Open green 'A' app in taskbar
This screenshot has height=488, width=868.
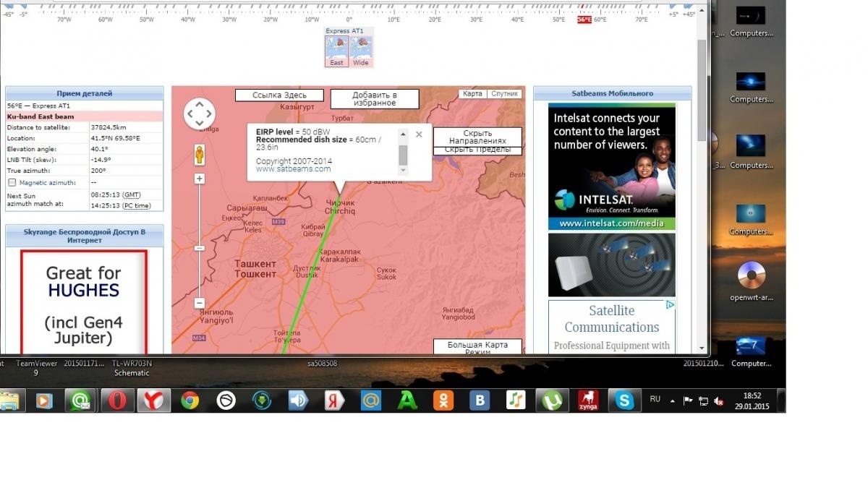(x=408, y=400)
